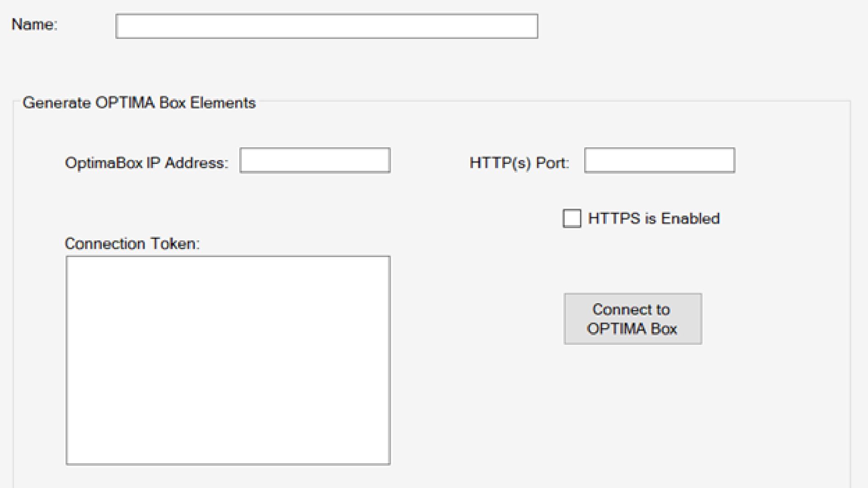The width and height of the screenshot is (868, 488).
Task: Click the Connect to OPTIMA Box button
Action: 633,319
